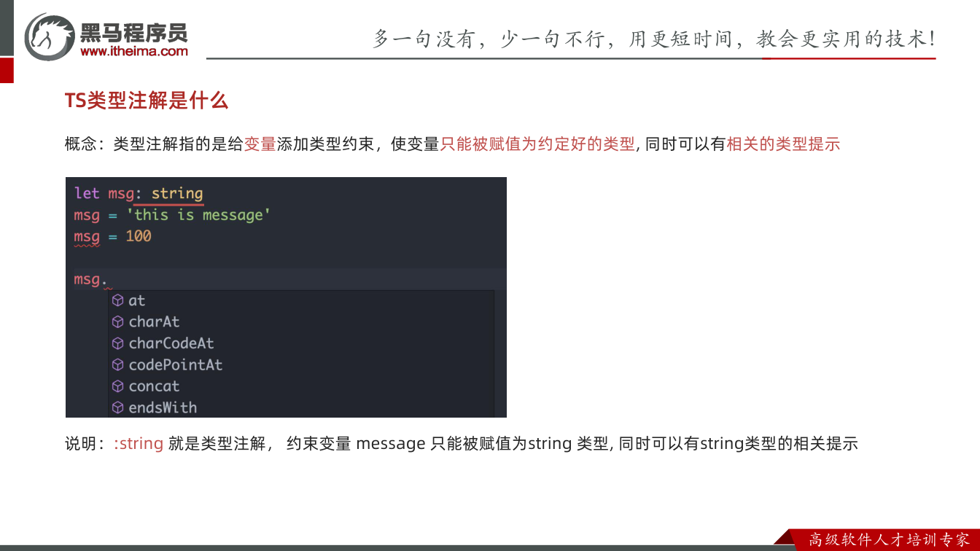Click the slide title "TS类型注解是什么"
Screen dimensions: 980x551
pos(147,101)
